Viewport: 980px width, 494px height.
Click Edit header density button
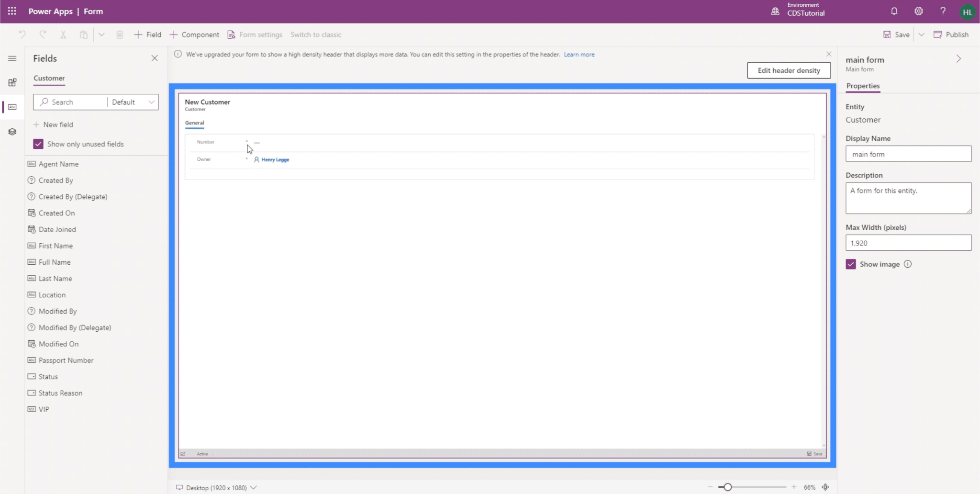(789, 70)
